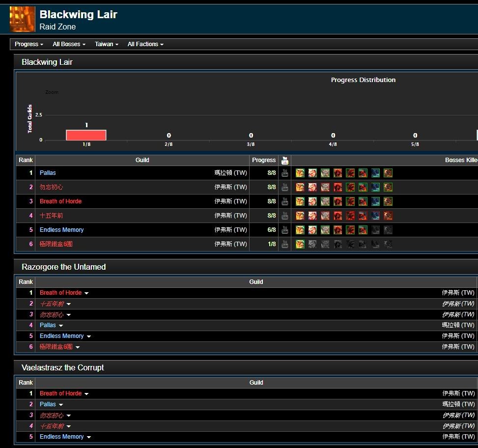This screenshot has width=478, height=448.
Task: Open 十五年前 guild link in main ranking table
Action: [51, 216]
